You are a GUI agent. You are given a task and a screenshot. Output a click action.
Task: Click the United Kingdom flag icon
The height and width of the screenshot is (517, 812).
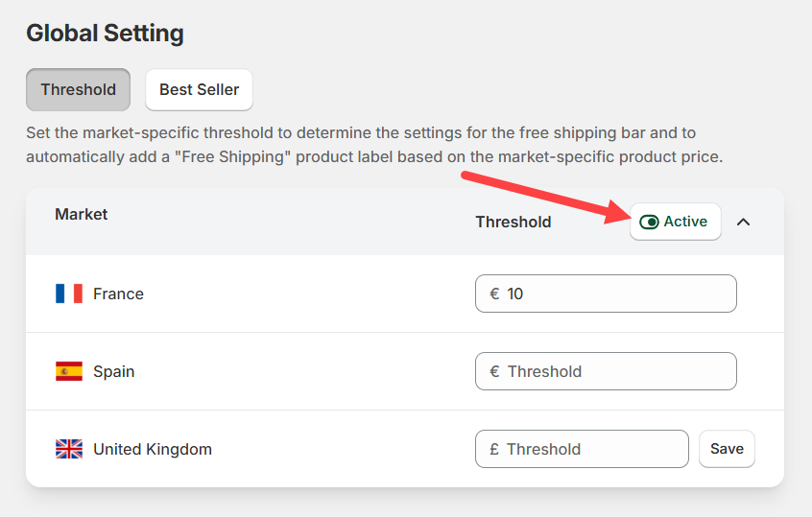69,449
